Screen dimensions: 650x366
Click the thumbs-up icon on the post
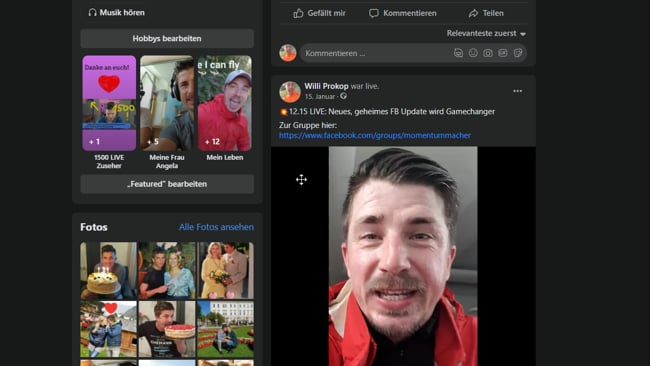298,13
